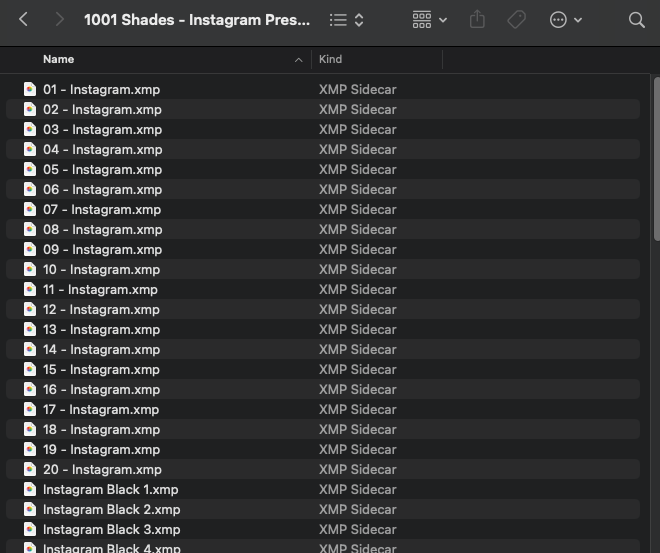Viewport: 660px width, 553px height.
Task: Open the Search magnifier icon
Action: click(636, 20)
